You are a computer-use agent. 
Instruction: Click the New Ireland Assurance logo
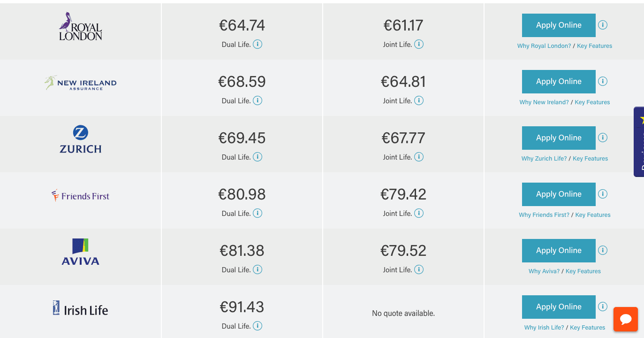[80, 83]
